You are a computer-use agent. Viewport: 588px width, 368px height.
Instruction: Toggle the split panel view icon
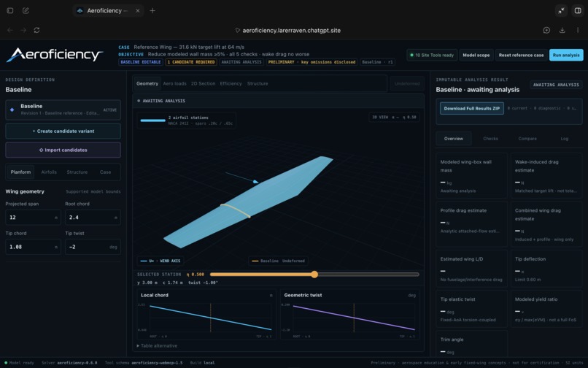click(578, 10)
